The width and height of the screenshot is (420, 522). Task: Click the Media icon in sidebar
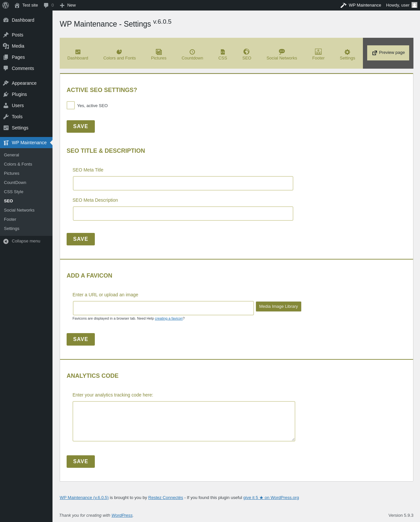(6, 46)
